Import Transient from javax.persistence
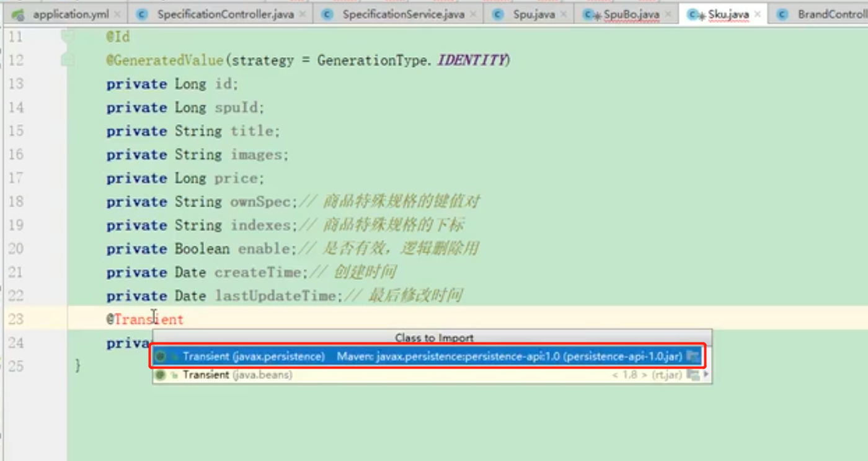The height and width of the screenshot is (461, 868). (427, 356)
